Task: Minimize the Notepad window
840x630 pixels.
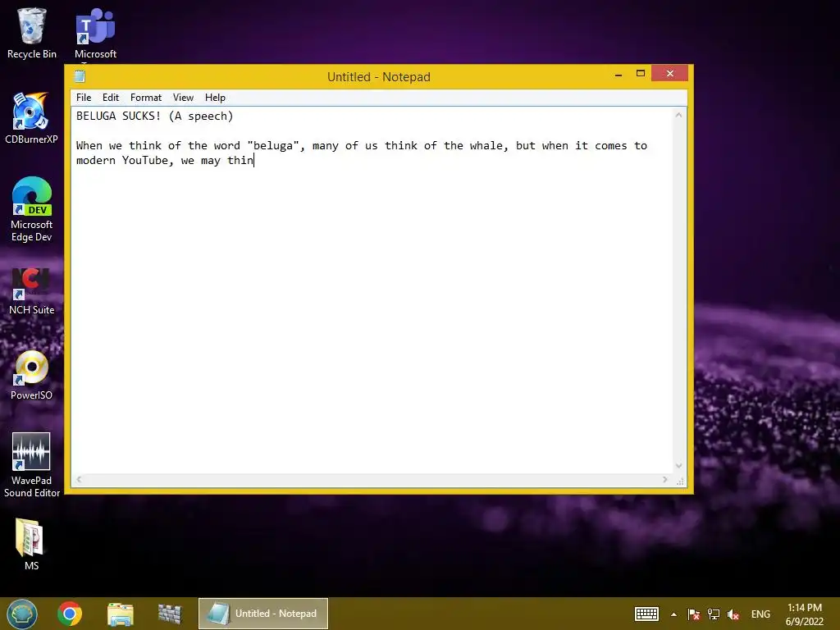Action: [619, 74]
